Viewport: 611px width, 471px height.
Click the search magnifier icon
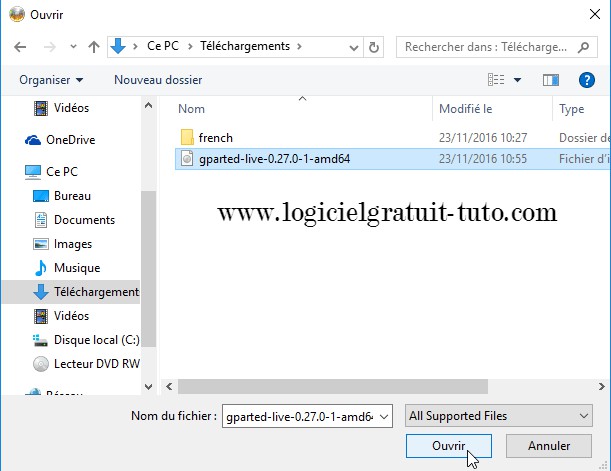pos(583,47)
